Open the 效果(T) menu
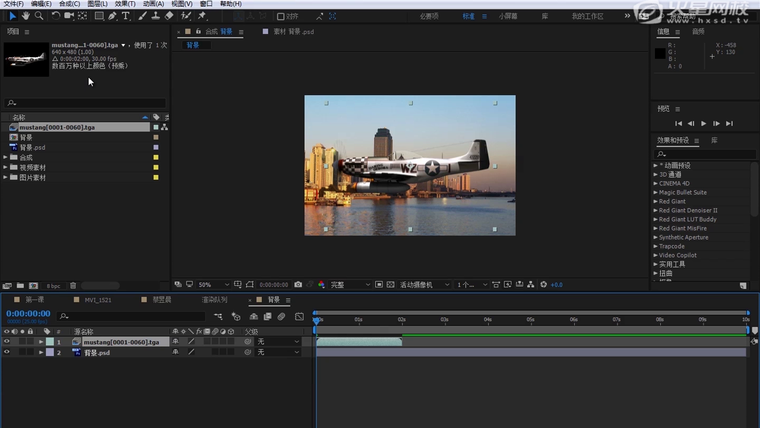The height and width of the screenshot is (428, 760). point(124,4)
